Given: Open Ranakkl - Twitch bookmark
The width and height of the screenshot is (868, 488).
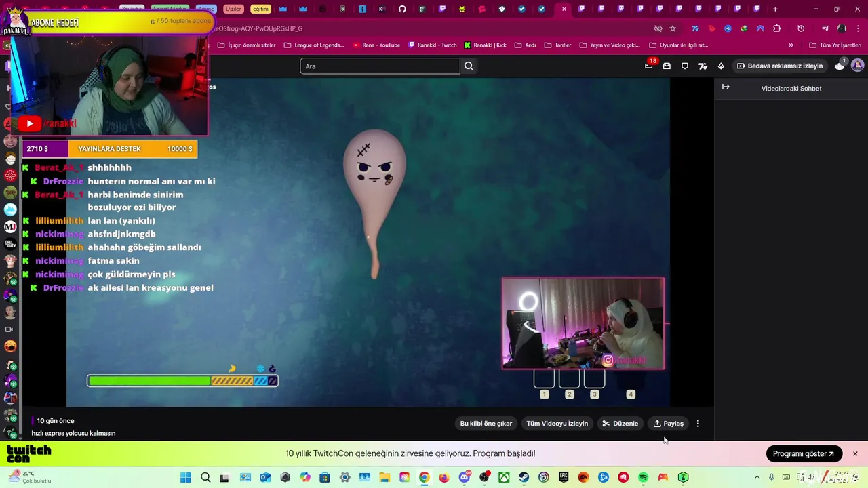Looking at the screenshot, I should click(x=433, y=45).
